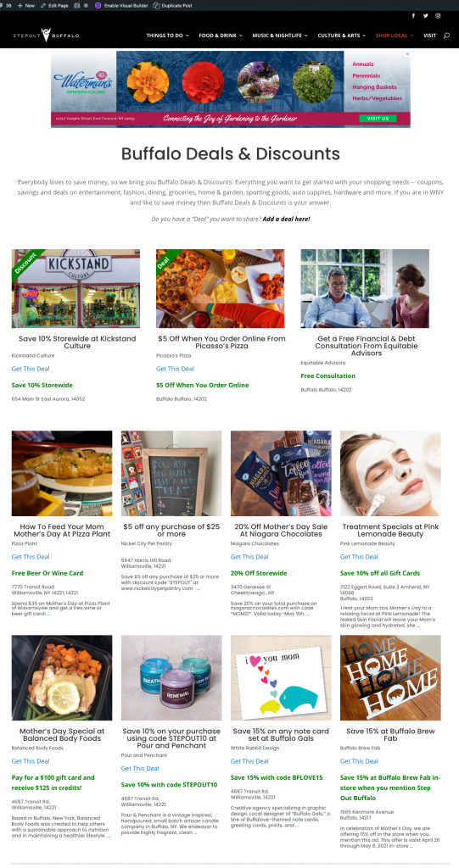Click the search magnifier icon
This screenshot has width=459, height=868.
coord(446,36)
